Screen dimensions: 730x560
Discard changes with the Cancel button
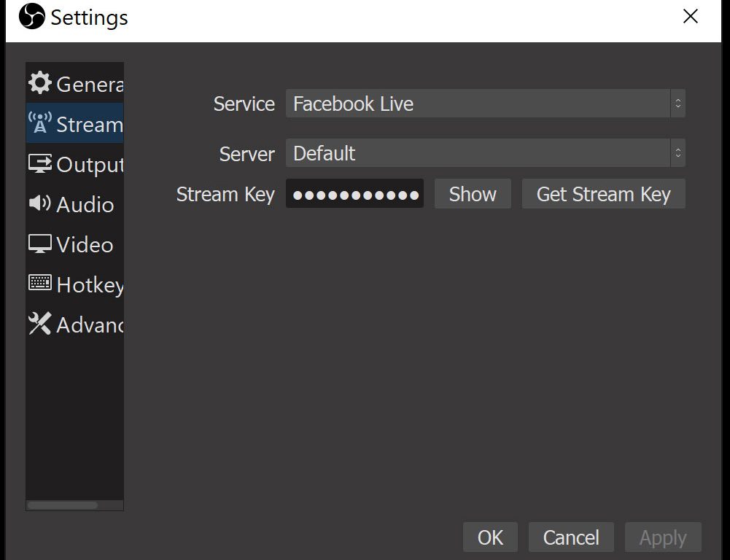pyautogui.click(x=571, y=537)
